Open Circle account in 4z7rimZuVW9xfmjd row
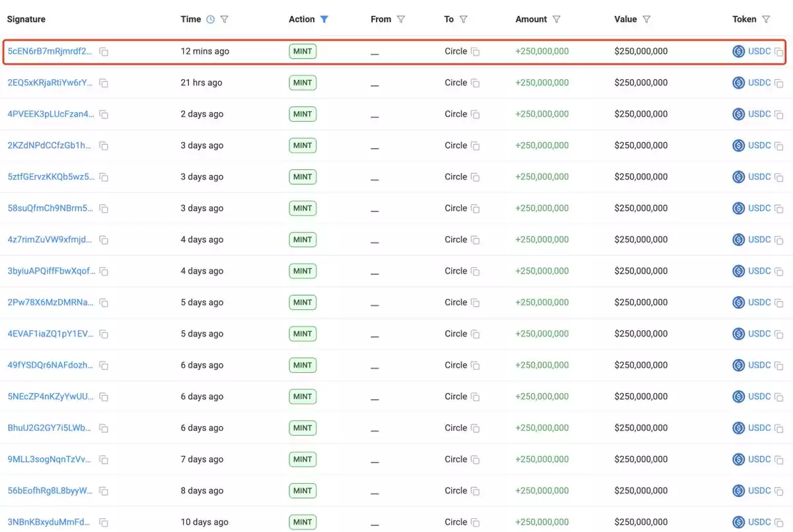Screen dimensions: 793x532 pyautogui.click(x=456, y=239)
